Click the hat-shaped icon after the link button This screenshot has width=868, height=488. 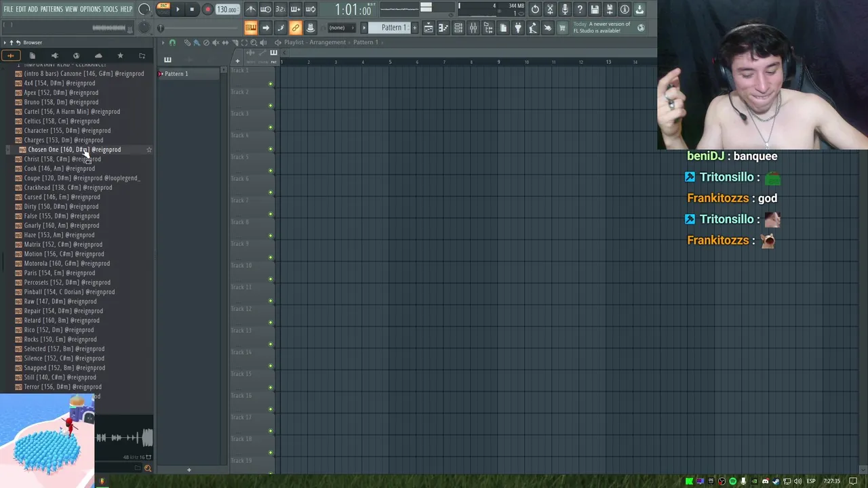pos(311,28)
